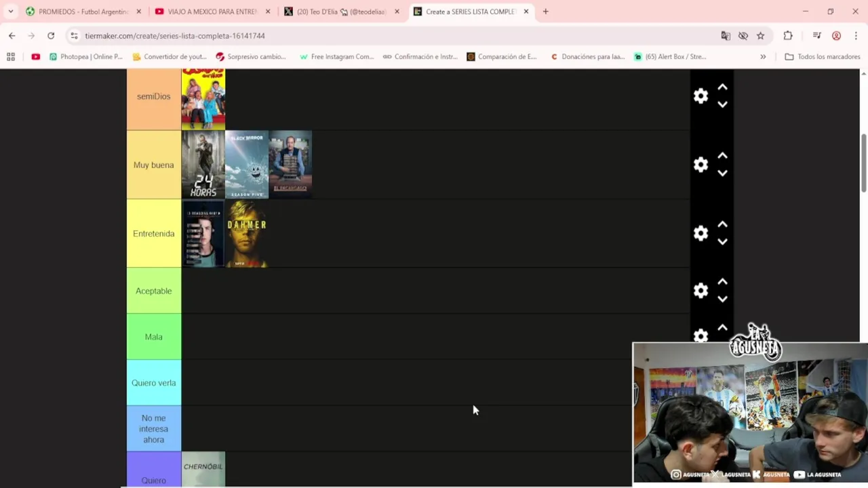Reload the tiermaker page

(51, 36)
